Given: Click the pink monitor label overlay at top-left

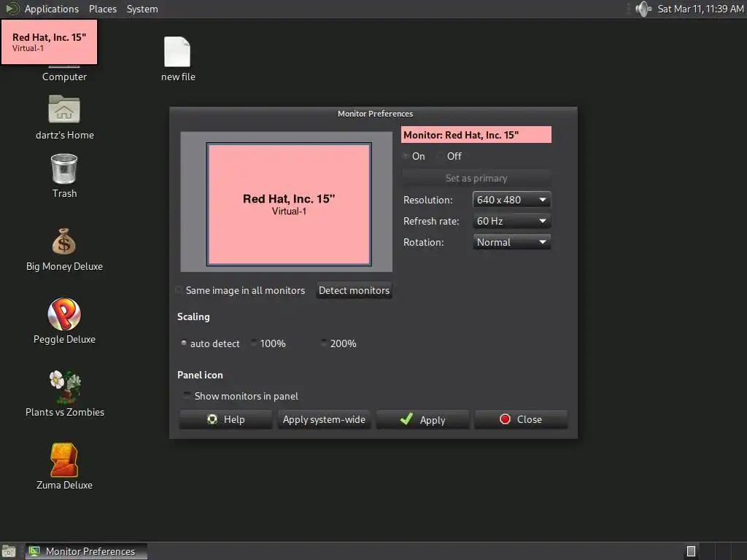Looking at the screenshot, I should pos(49,42).
